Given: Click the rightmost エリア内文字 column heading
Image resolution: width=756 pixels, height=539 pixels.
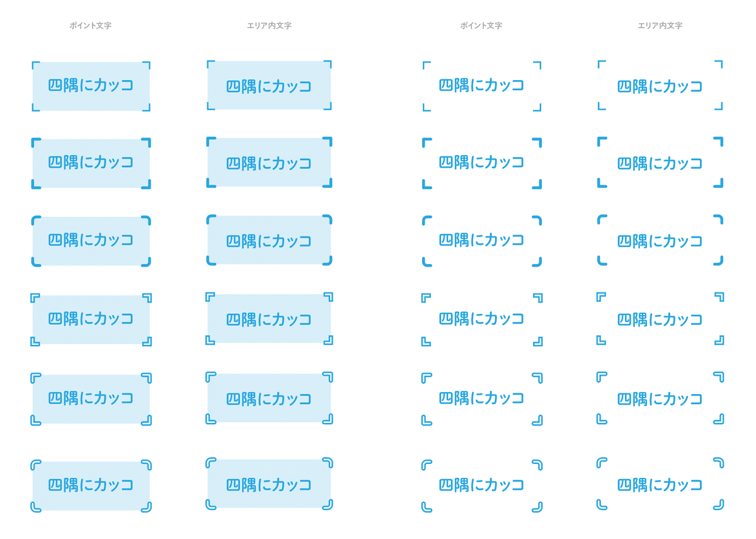Looking at the screenshot, I should pyautogui.click(x=660, y=26).
